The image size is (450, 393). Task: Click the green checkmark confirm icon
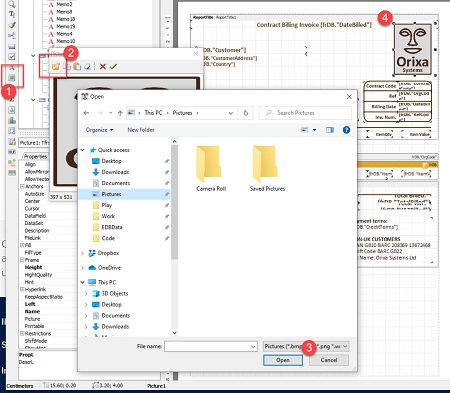[113, 67]
